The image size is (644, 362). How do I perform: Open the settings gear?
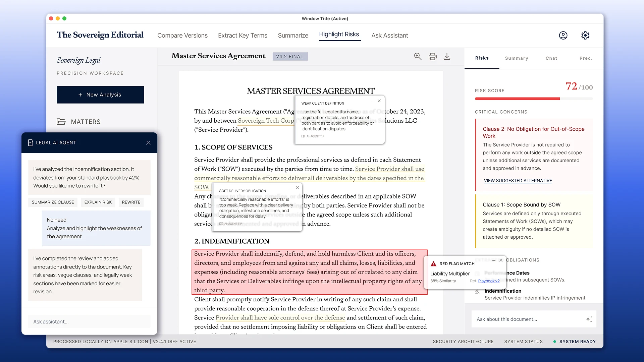[585, 35]
